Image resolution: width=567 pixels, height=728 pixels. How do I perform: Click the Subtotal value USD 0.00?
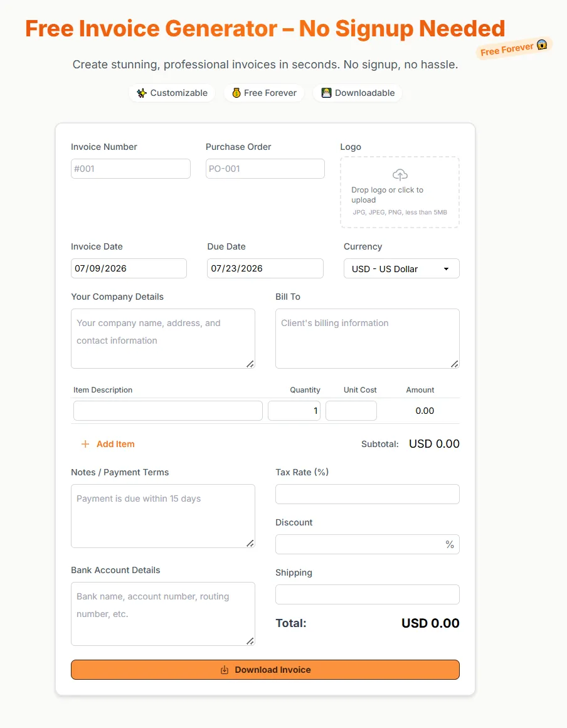point(434,444)
